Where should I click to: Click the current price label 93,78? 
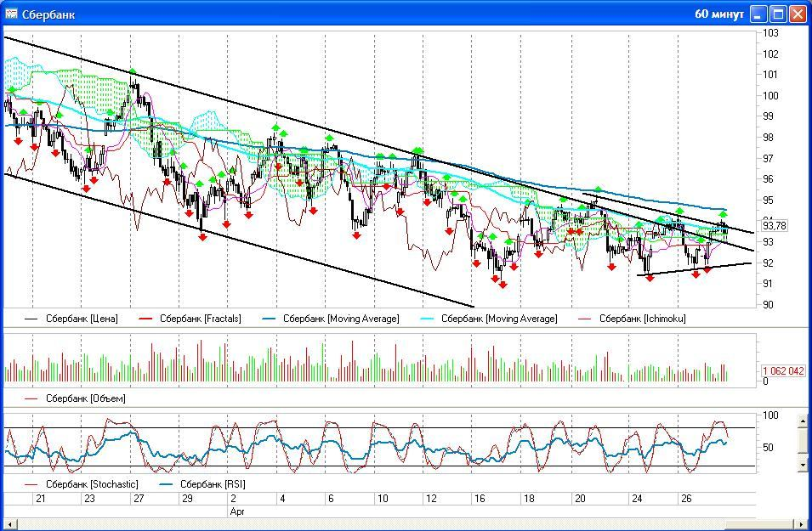click(775, 226)
